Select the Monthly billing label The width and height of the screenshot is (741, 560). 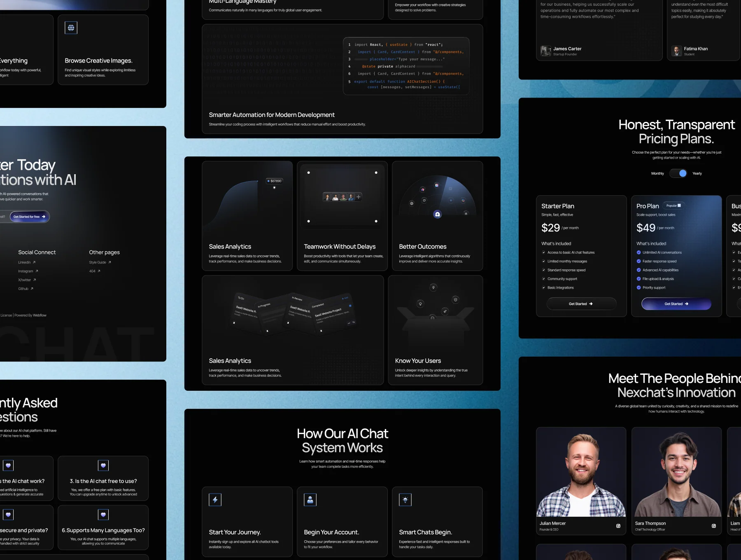(657, 173)
